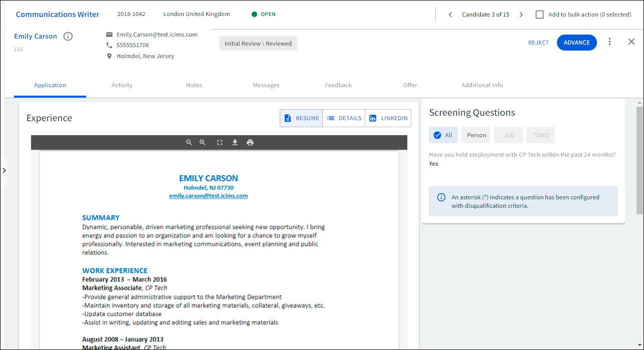
Task: Expand the collapsed left side panel
Action: point(4,171)
